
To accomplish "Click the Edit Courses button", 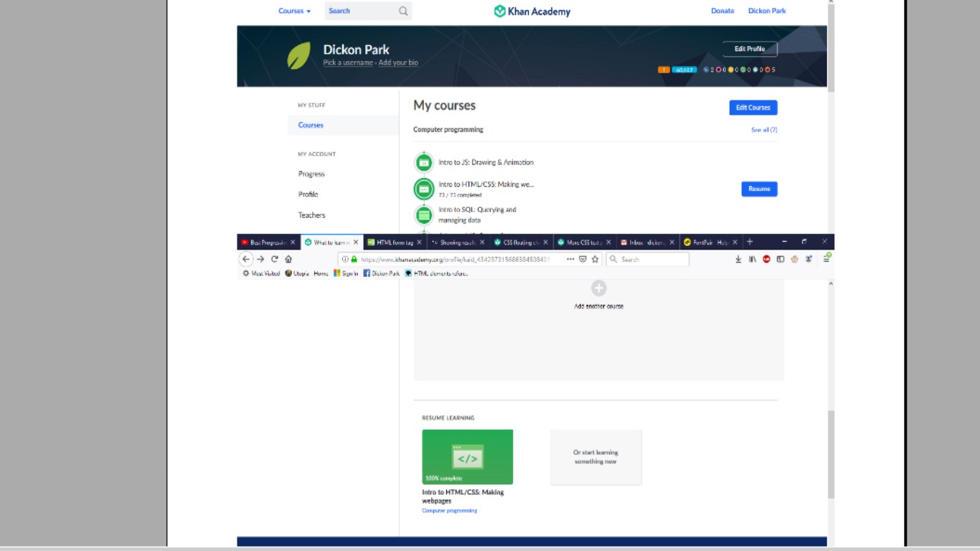I will [x=753, y=108].
